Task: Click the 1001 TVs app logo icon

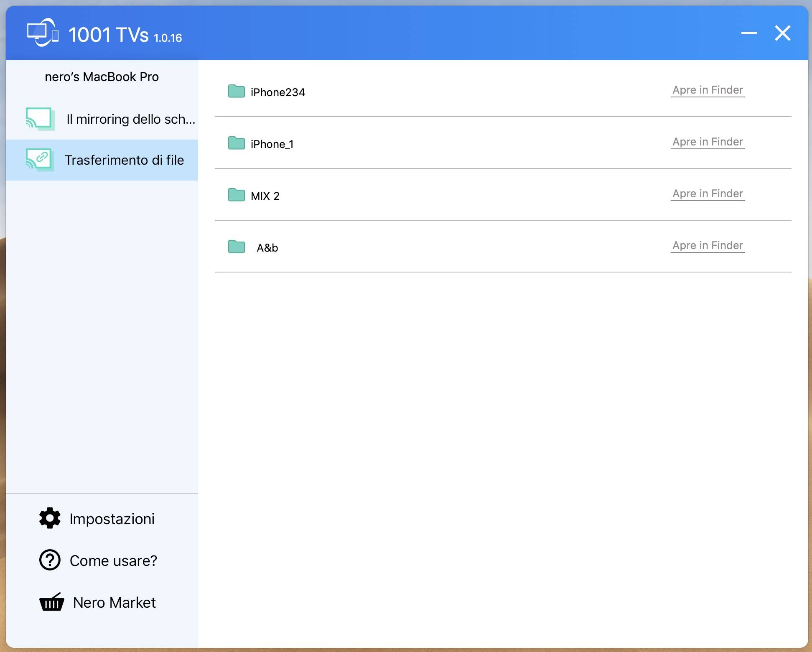Action: click(x=43, y=33)
